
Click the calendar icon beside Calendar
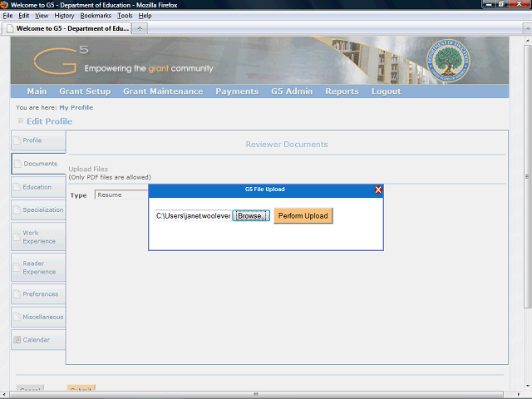click(x=17, y=340)
